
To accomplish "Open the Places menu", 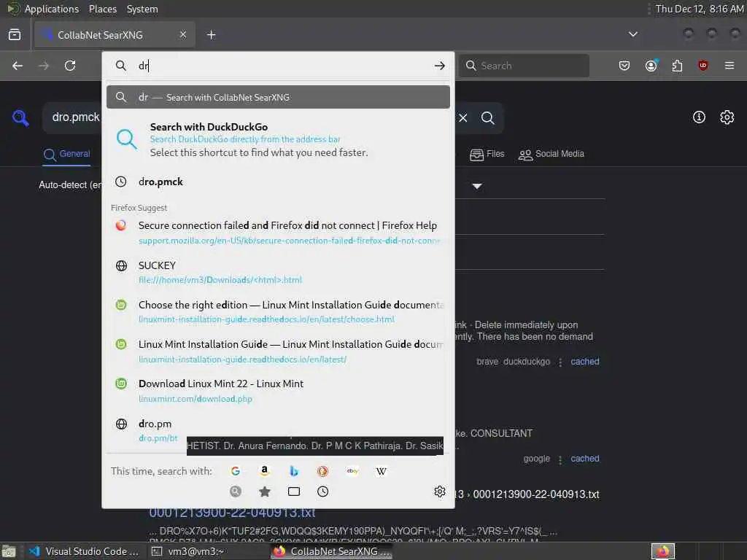I will (x=102, y=9).
